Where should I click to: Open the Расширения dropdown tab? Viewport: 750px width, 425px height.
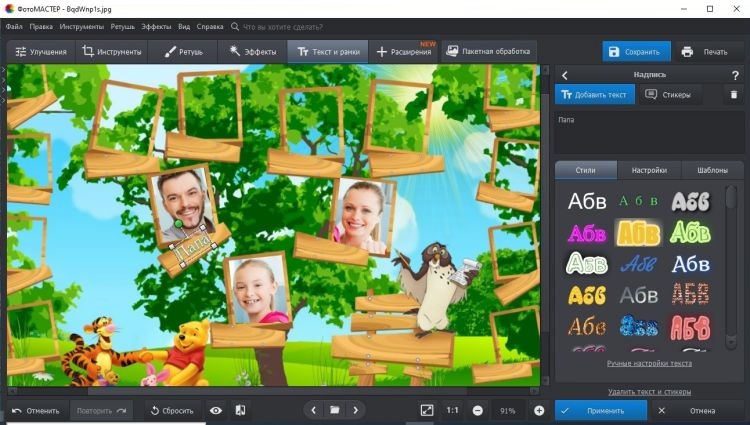404,51
